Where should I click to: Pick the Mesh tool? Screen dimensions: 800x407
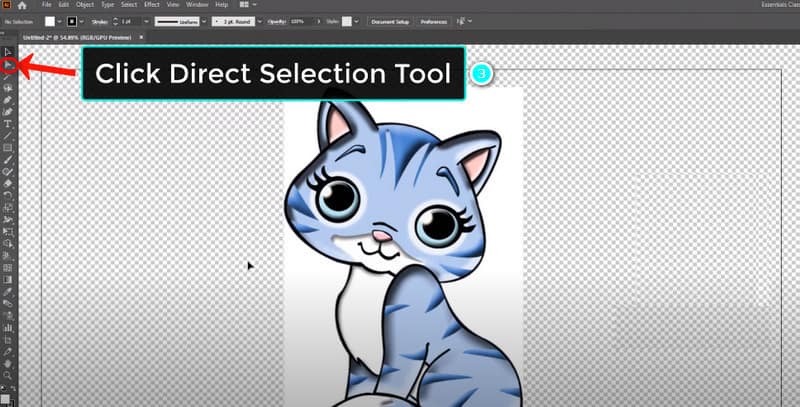pyautogui.click(x=8, y=267)
